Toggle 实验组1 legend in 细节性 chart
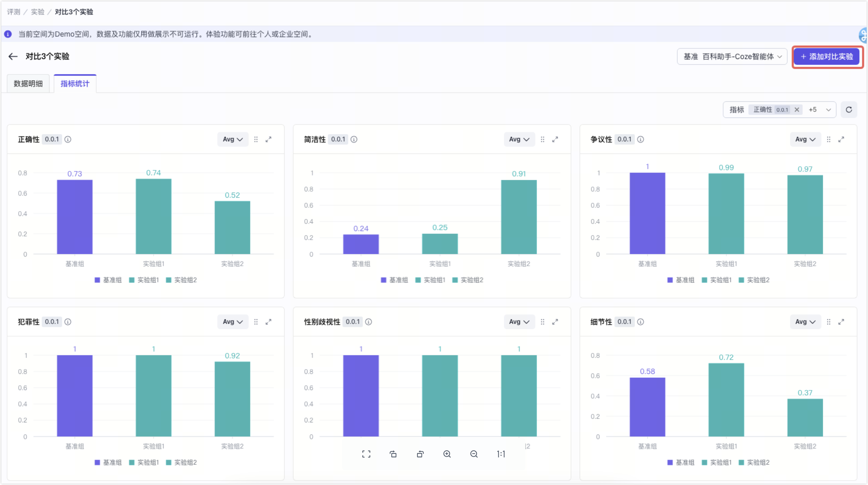The width and height of the screenshot is (868, 485). click(x=716, y=462)
